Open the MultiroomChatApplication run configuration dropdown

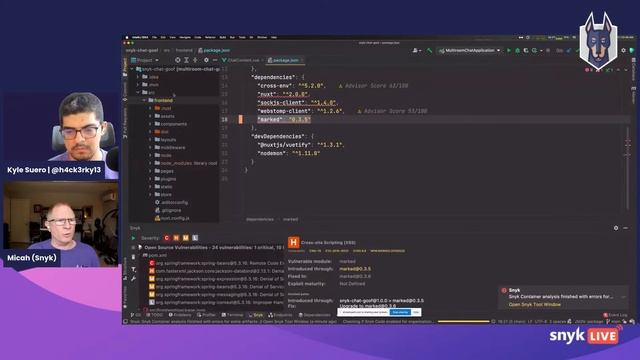coord(469,51)
